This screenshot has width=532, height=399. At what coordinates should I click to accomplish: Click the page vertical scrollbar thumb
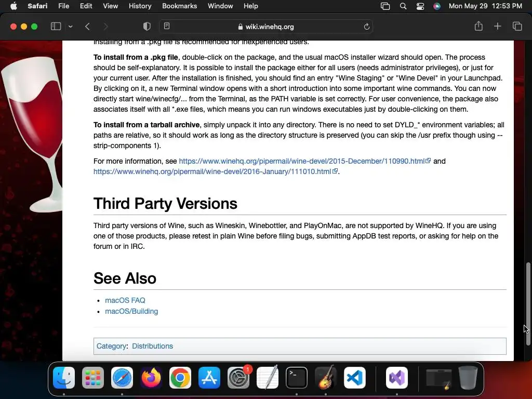528,303
